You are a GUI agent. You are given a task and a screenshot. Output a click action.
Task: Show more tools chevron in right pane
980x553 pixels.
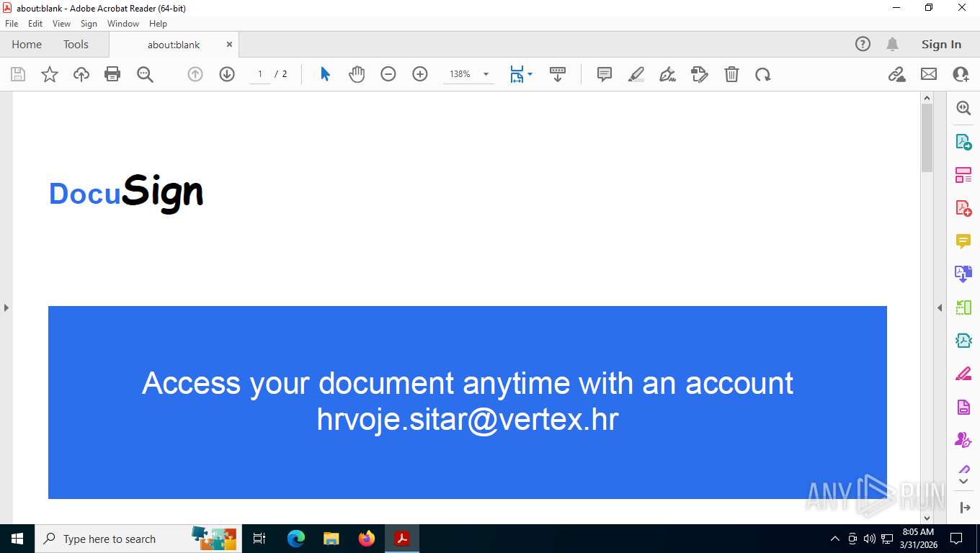point(963,481)
